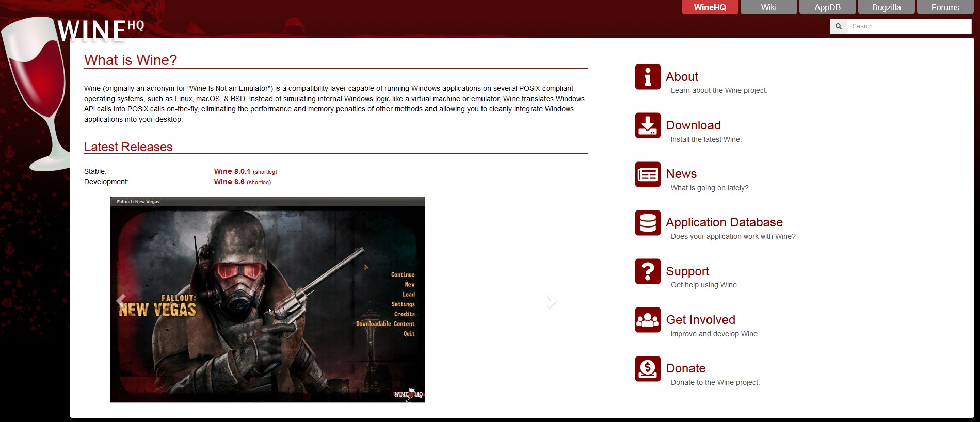
Task: Open the Wine 8.0.1 stable release link
Action: [x=232, y=171]
